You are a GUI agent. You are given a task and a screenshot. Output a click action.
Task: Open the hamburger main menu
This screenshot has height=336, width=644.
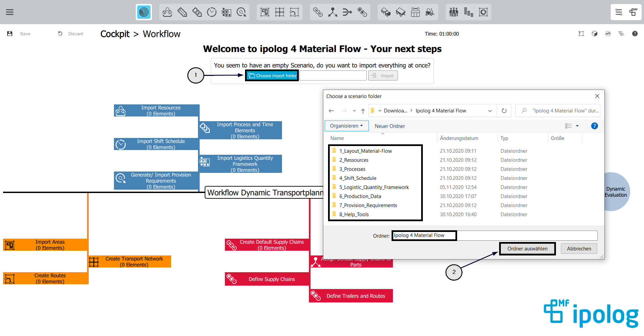pyautogui.click(x=10, y=12)
